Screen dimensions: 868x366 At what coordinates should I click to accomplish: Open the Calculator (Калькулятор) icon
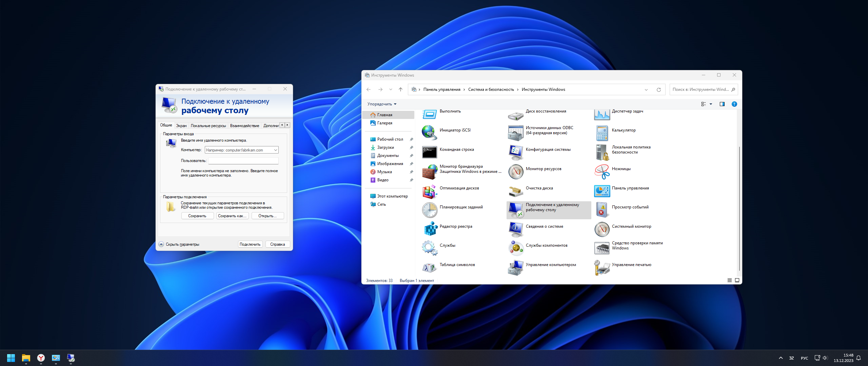(601, 133)
